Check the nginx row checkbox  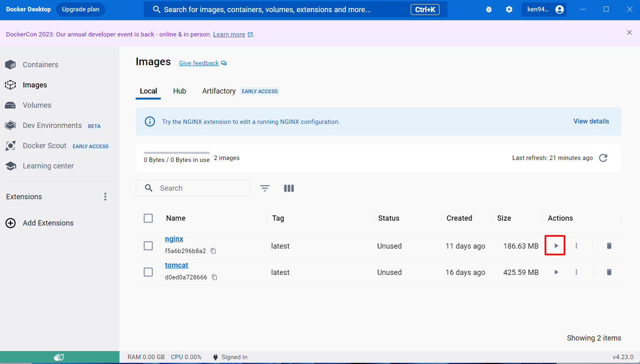[x=148, y=246]
